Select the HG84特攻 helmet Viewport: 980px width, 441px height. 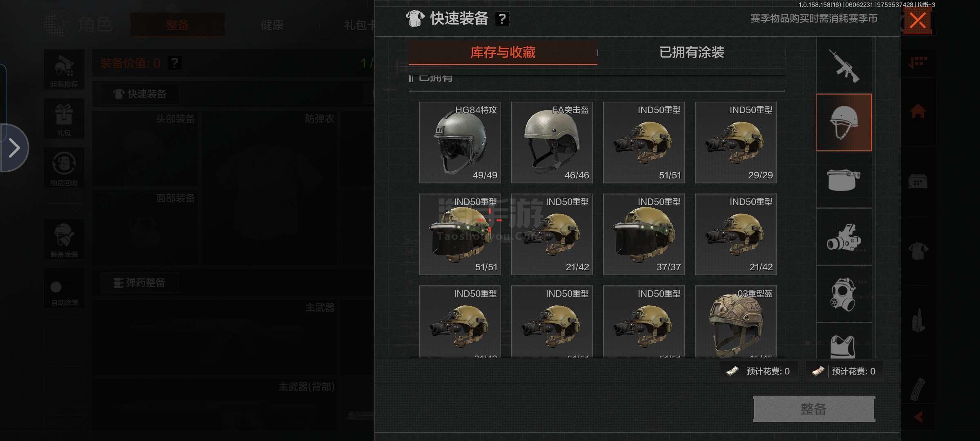tap(460, 143)
